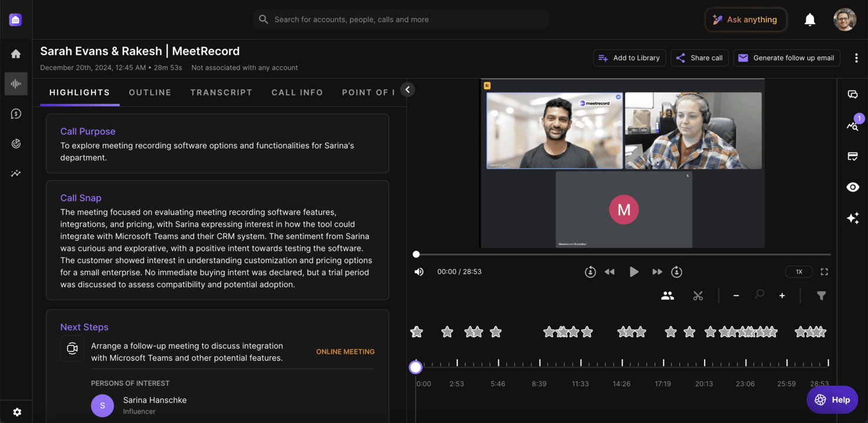Screen dimensions: 868x423
Task: Open the AI sparkle icon in right panel
Action: point(853,218)
